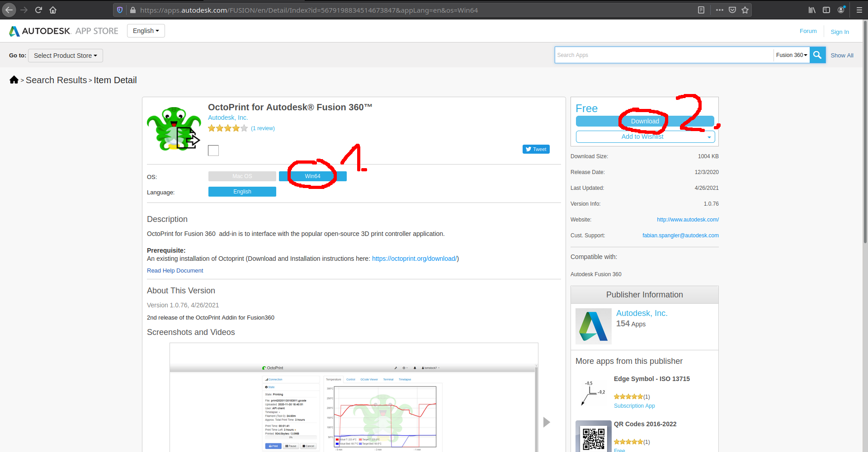This screenshot has width=868, height=452.
Task: Click Show All next to search
Action: point(842,55)
